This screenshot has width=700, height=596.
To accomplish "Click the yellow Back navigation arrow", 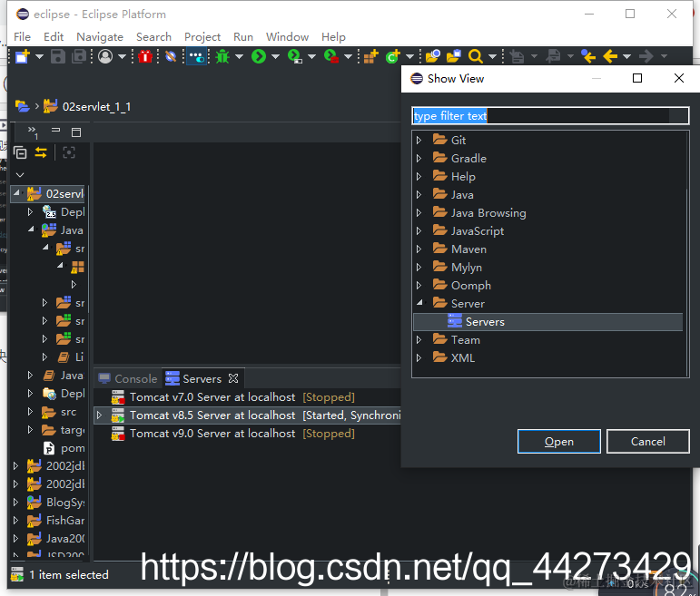I will [610, 56].
